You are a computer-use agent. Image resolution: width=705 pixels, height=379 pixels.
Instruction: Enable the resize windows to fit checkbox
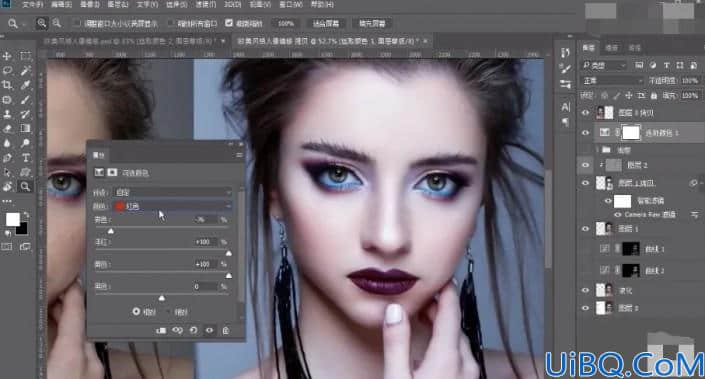77,23
